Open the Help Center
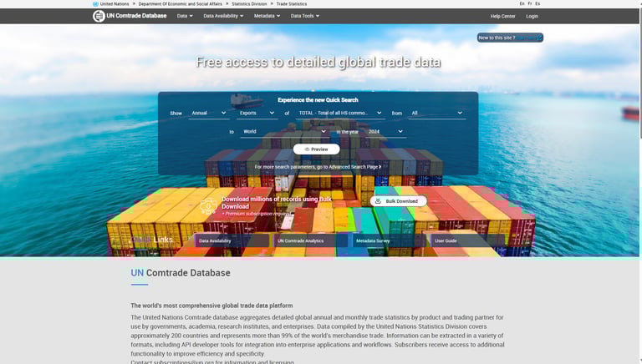This screenshot has height=364, width=642. click(x=502, y=17)
